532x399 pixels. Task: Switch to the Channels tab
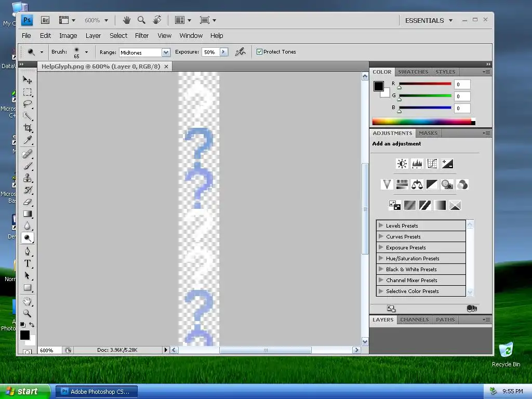click(414, 320)
